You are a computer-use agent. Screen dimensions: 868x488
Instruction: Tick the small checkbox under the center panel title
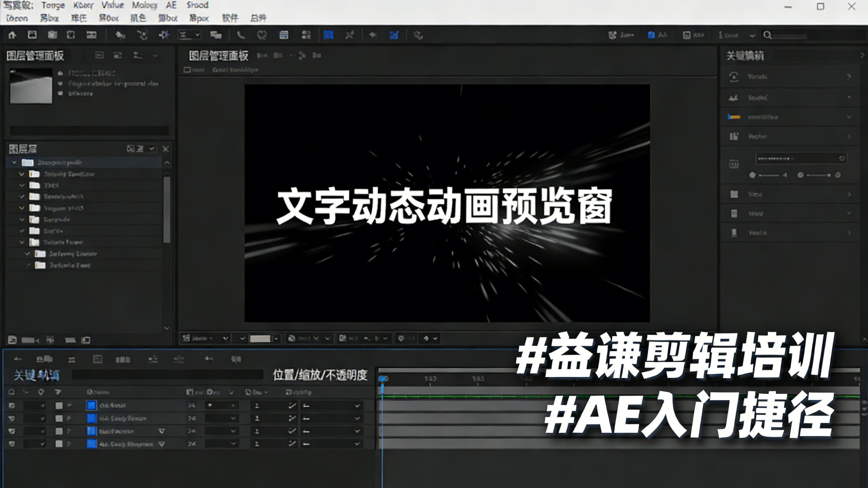(x=187, y=70)
